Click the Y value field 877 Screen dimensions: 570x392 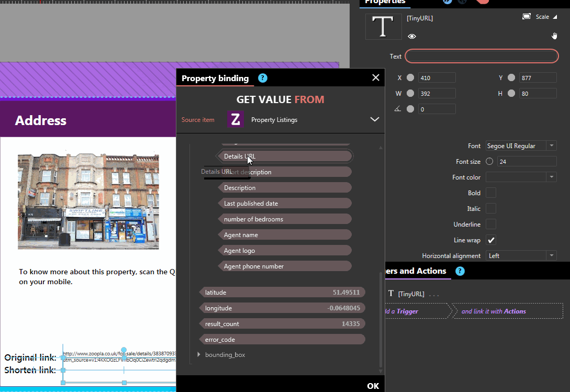[x=538, y=78]
